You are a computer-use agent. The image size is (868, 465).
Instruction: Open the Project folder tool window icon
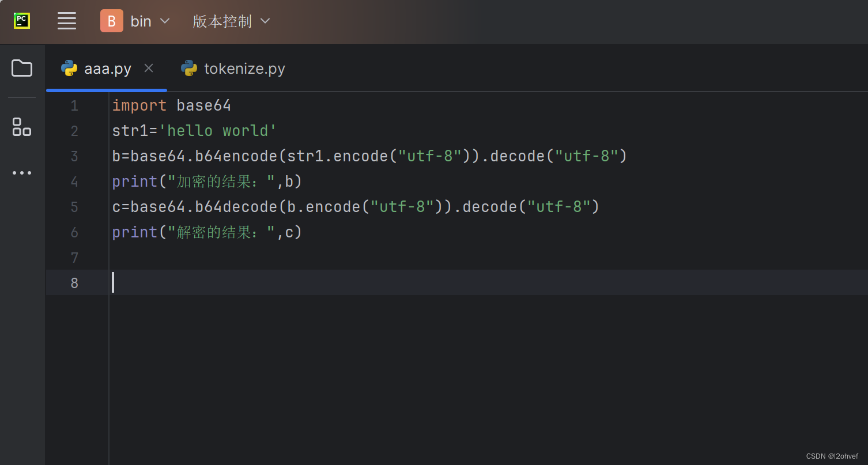tap(21, 68)
